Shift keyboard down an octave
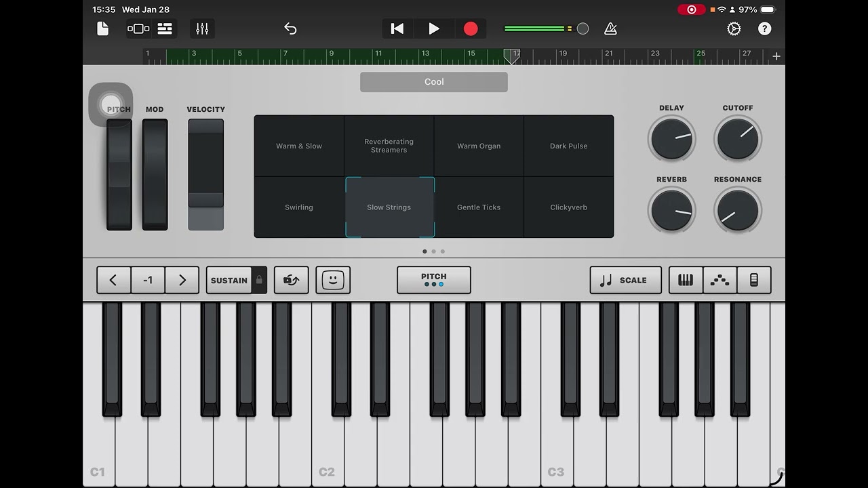The width and height of the screenshot is (868, 488). [x=113, y=280]
